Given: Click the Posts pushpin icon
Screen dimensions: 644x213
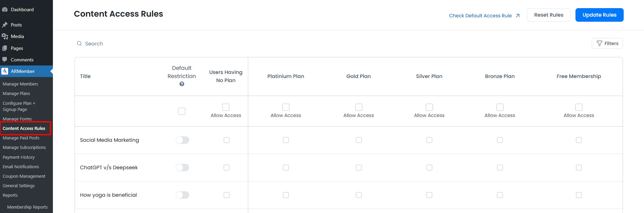Looking at the screenshot, I should 5,25.
